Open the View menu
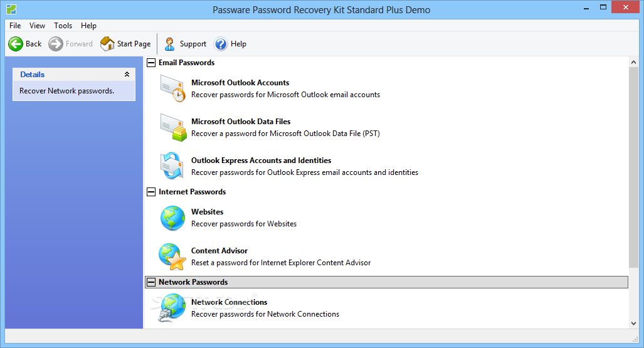Viewport: 644px width, 348px height. coord(38,26)
